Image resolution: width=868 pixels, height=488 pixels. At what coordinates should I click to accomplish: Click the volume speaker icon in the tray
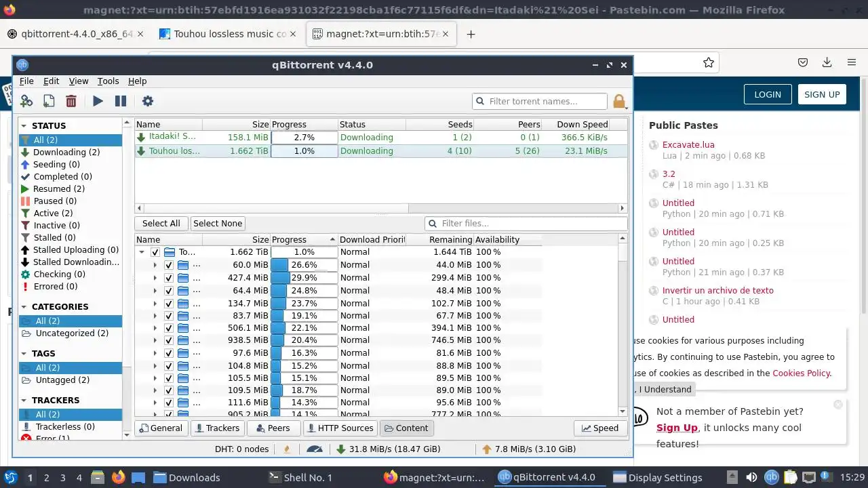[x=751, y=477]
